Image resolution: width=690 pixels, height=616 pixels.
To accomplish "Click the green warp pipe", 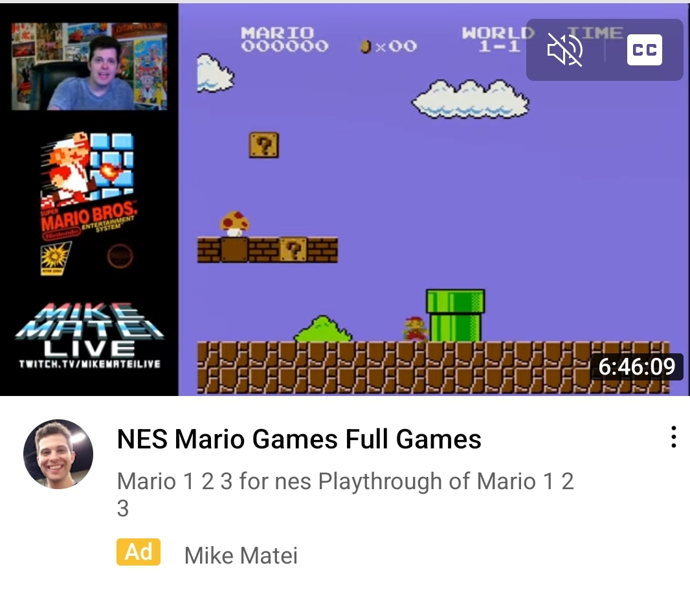I will (456, 315).
